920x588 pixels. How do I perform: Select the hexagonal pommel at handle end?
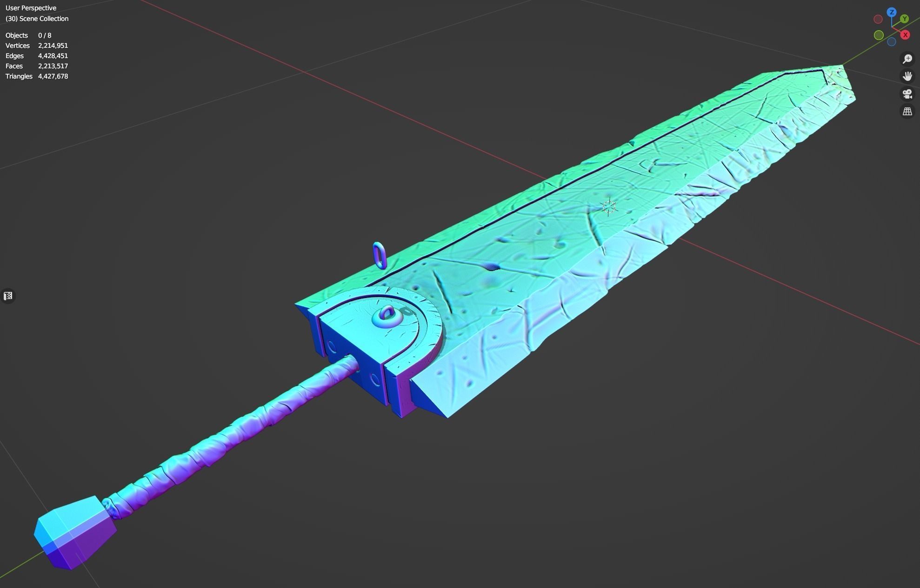pyautogui.click(x=75, y=533)
